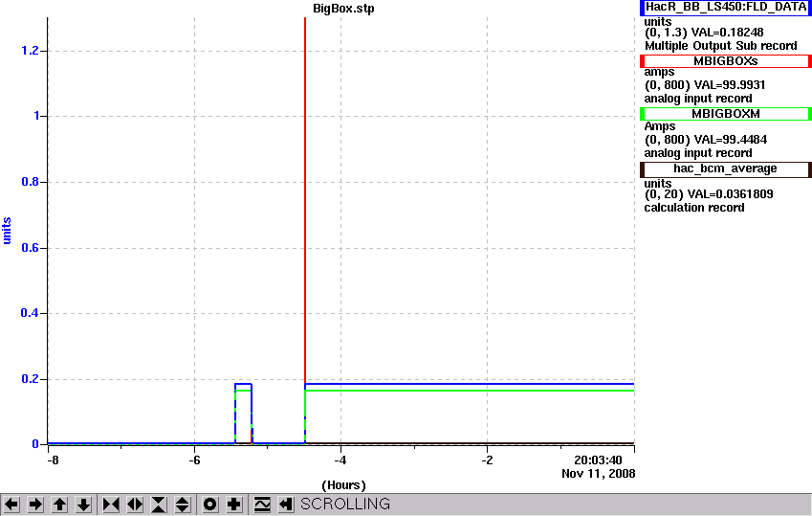Click the horizontal zoom-out (outward triangles) icon
Viewport: 812px width, 516px height.
pyautogui.click(x=135, y=505)
